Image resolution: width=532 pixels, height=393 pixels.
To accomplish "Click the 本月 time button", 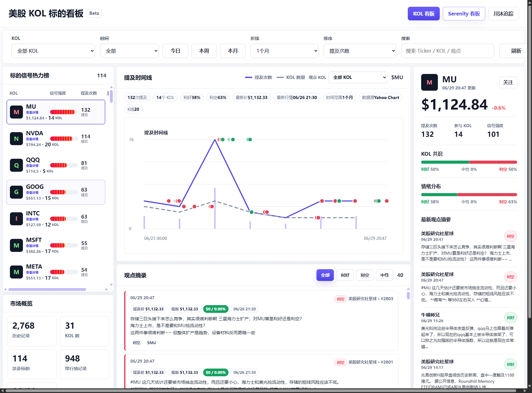I will pyautogui.click(x=233, y=51).
